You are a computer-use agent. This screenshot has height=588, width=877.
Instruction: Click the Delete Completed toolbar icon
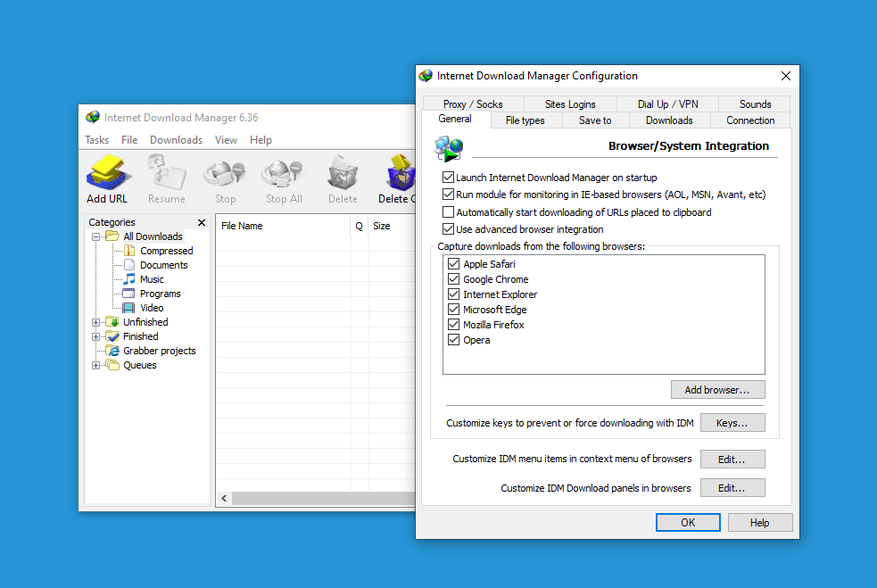click(401, 172)
